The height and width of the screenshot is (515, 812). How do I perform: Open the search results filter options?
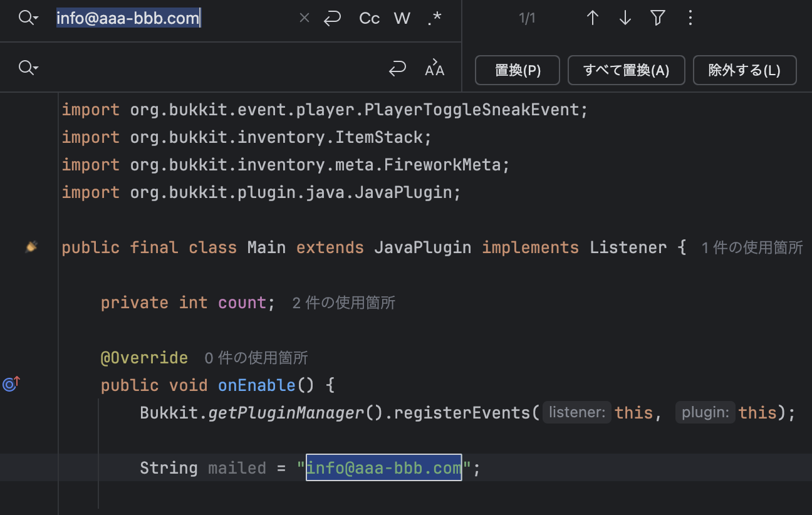[657, 18]
